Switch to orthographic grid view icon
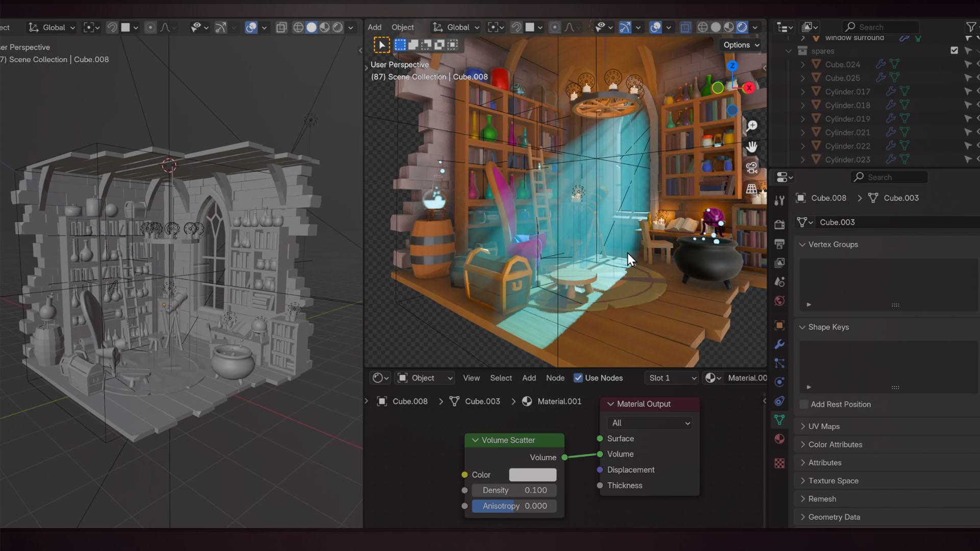 click(752, 189)
